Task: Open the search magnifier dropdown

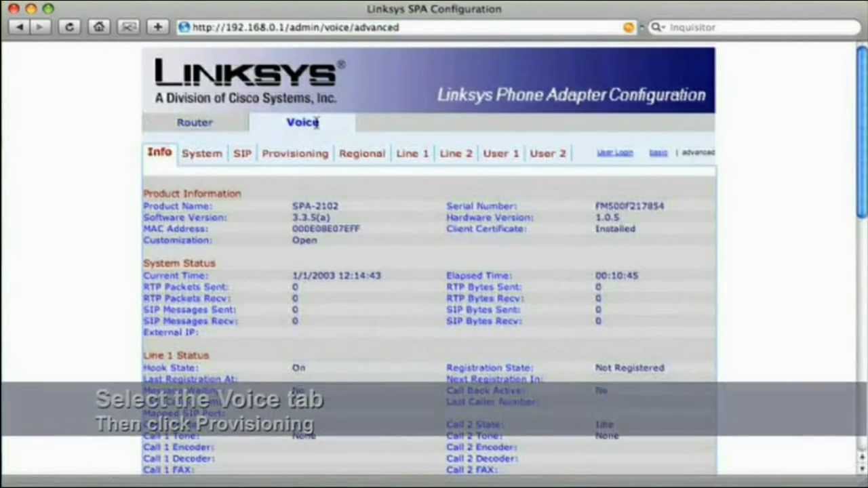Action: pos(656,27)
